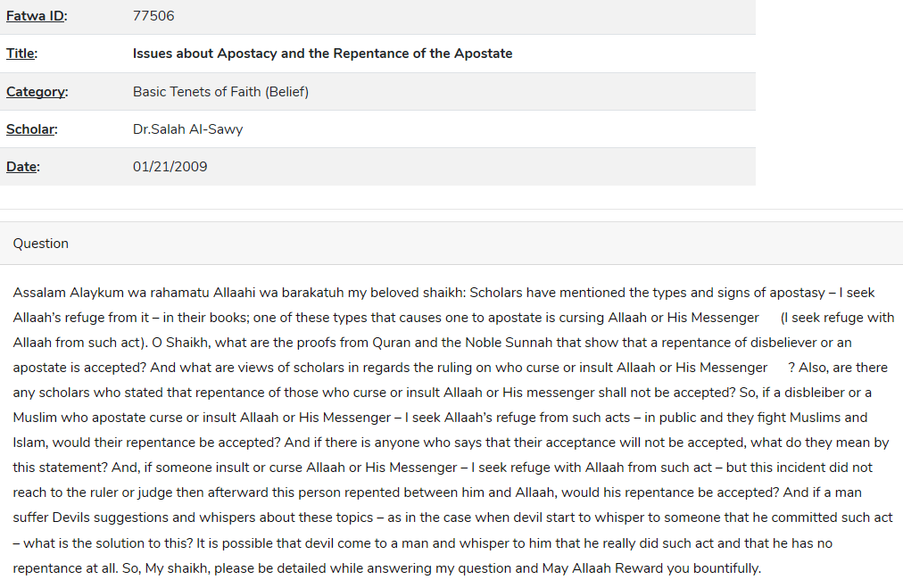Click the Title label
The height and width of the screenshot is (588, 903).
coord(21,54)
